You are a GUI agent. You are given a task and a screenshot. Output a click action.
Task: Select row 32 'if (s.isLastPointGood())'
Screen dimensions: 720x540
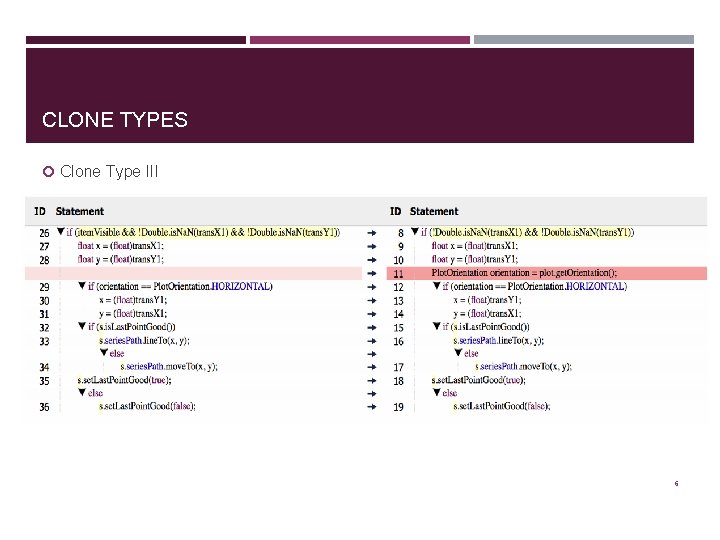point(132,327)
